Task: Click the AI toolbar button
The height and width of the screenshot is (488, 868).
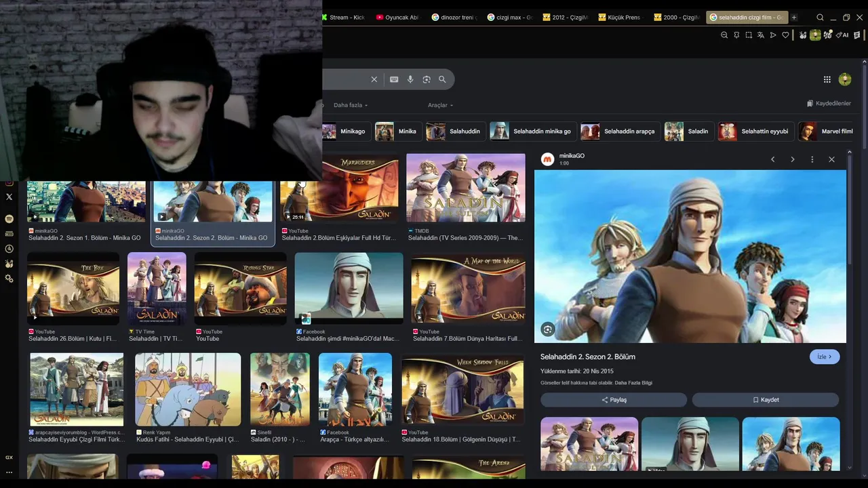Action: pos(843,35)
